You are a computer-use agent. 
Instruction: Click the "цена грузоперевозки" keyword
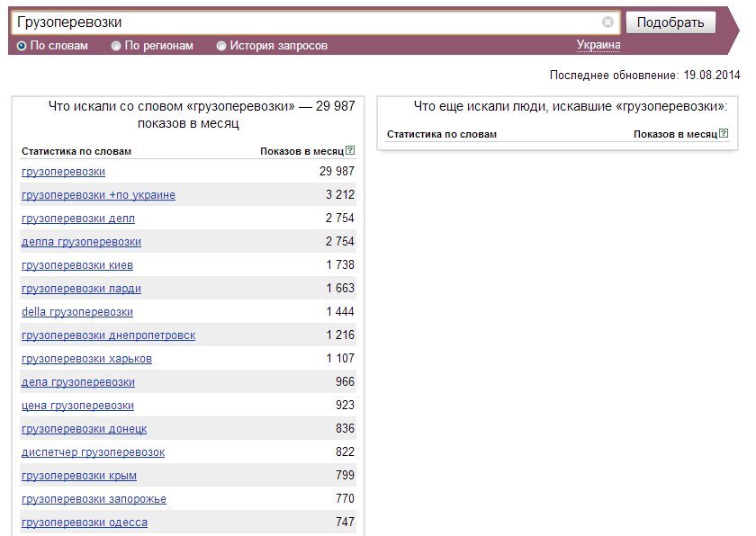pyautogui.click(x=77, y=406)
